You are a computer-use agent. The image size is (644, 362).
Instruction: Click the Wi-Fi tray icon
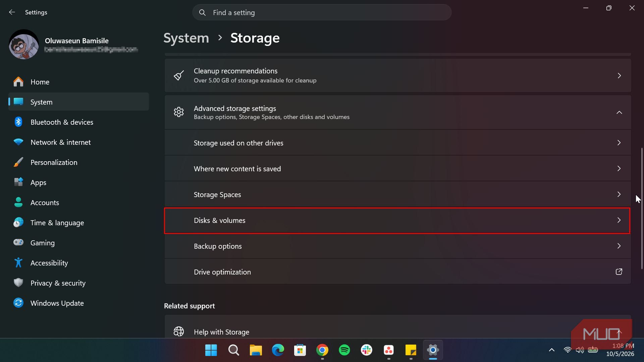click(x=568, y=350)
